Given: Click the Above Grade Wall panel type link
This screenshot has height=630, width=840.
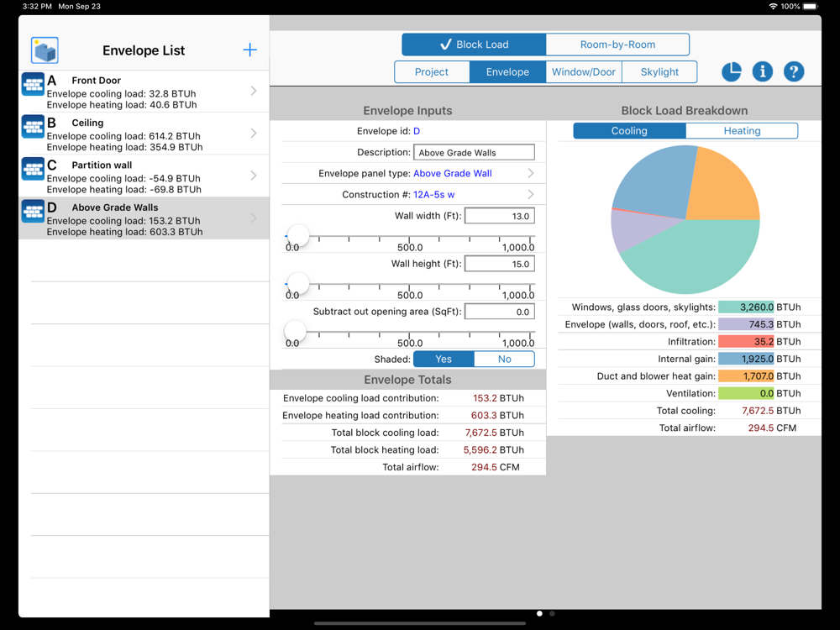Looking at the screenshot, I should click(x=453, y=173).
